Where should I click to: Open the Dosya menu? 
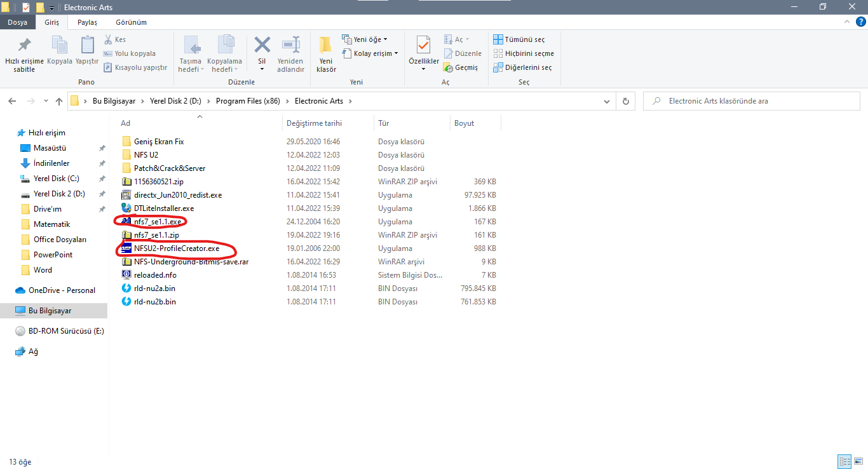pyautogui.click(x=17, y=22)
